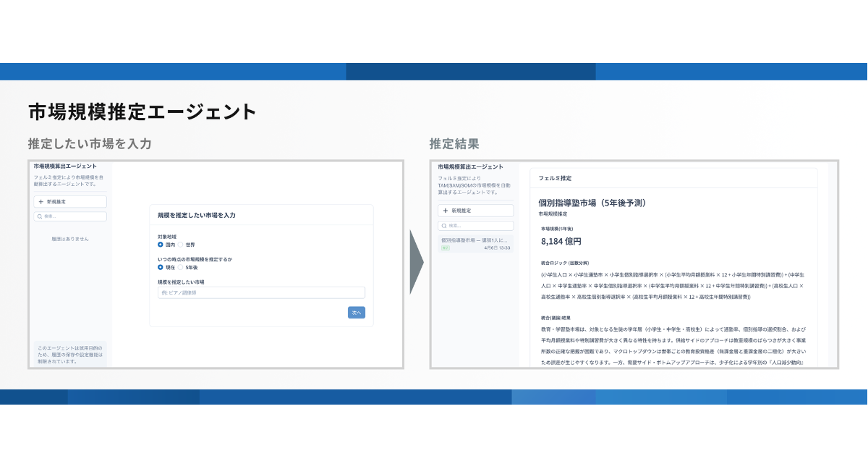This screenshot has width=868, height=456.
Task: Click the green badge on the history entry
Action: [x=445, y=248]
